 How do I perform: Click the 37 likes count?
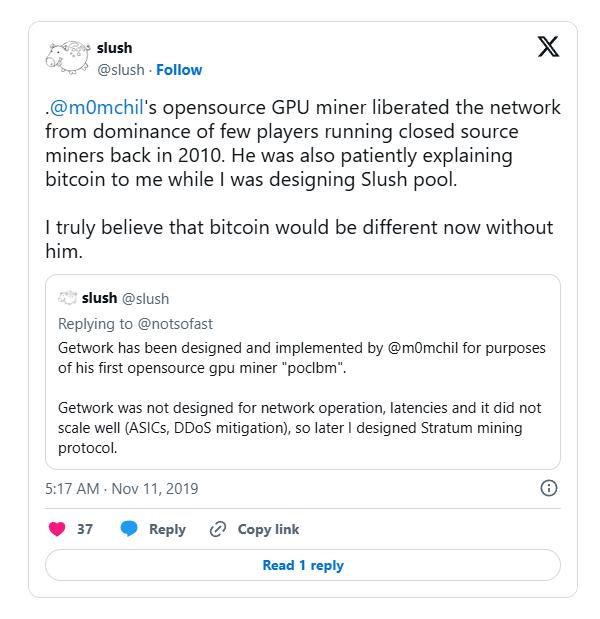pos(85,529)
